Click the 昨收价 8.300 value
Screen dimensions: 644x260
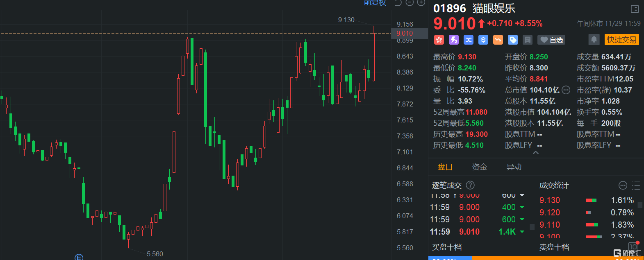[539, 68]
